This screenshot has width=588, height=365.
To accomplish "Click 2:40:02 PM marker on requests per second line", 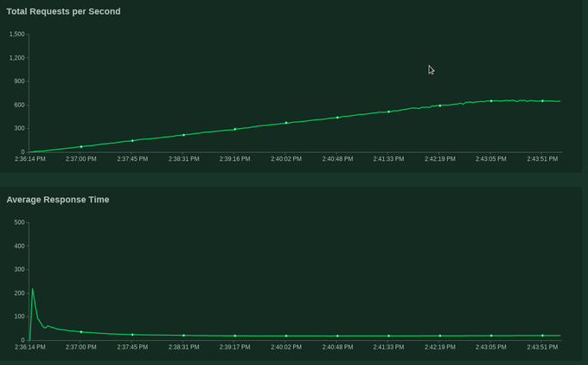I will (286, 123).
